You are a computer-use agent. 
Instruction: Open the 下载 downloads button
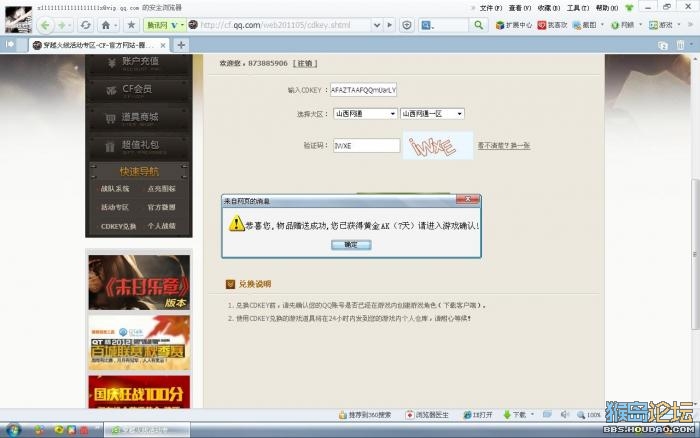[x=515, y=415]
